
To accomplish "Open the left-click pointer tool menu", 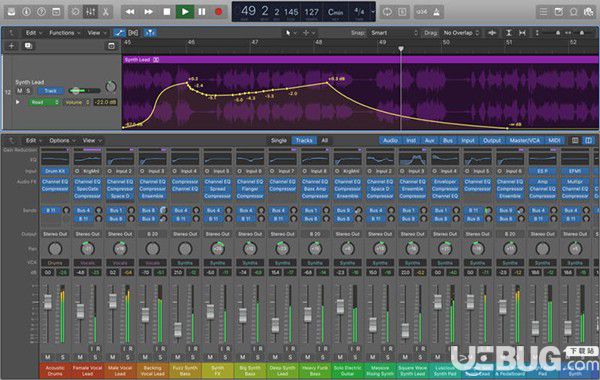I will (291, 33).
